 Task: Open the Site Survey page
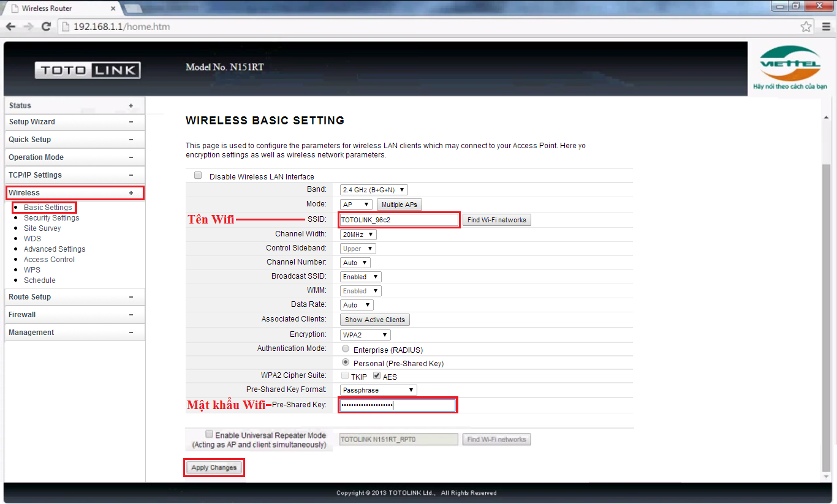coord(42,228)
